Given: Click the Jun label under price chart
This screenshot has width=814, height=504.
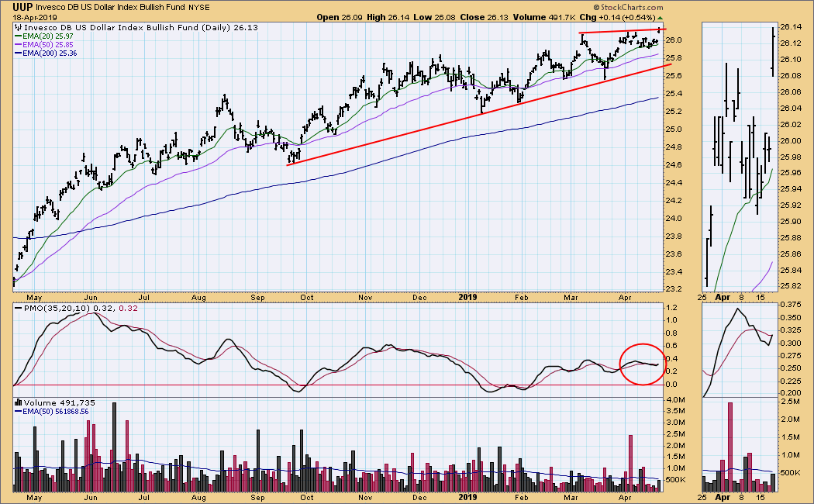Looking at the screenshot, I should tap(91, 298).
